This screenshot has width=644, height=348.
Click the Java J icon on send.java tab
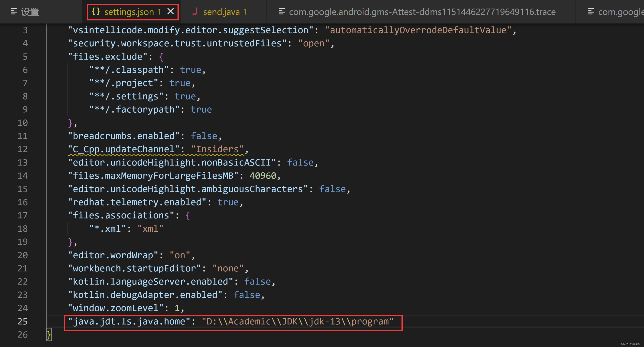click(x=195, y=12)
